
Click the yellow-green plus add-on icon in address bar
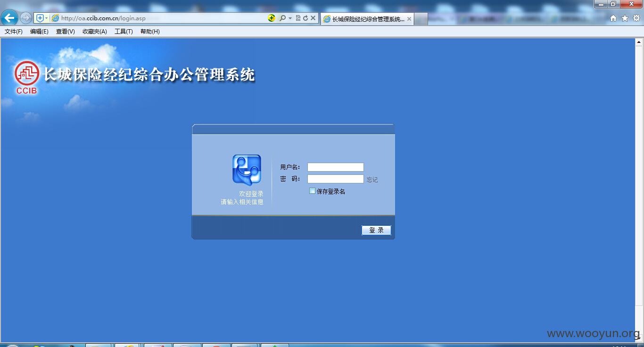pos(272,18)
